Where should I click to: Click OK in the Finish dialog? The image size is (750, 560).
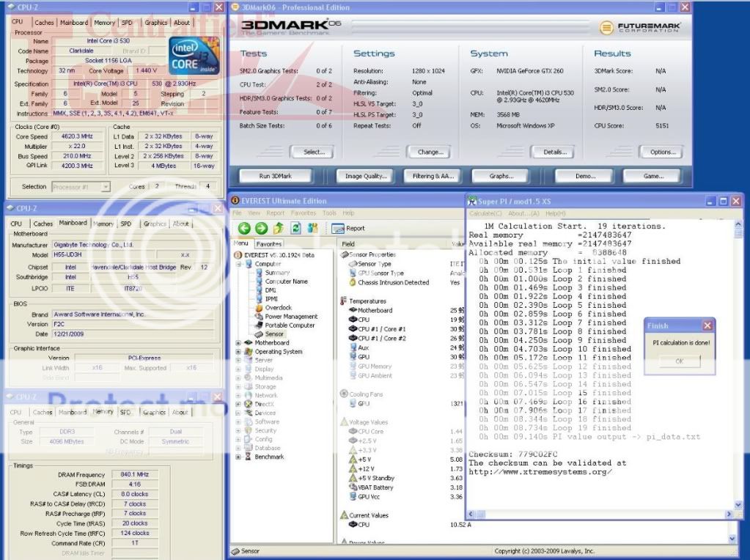coord(678,361)
